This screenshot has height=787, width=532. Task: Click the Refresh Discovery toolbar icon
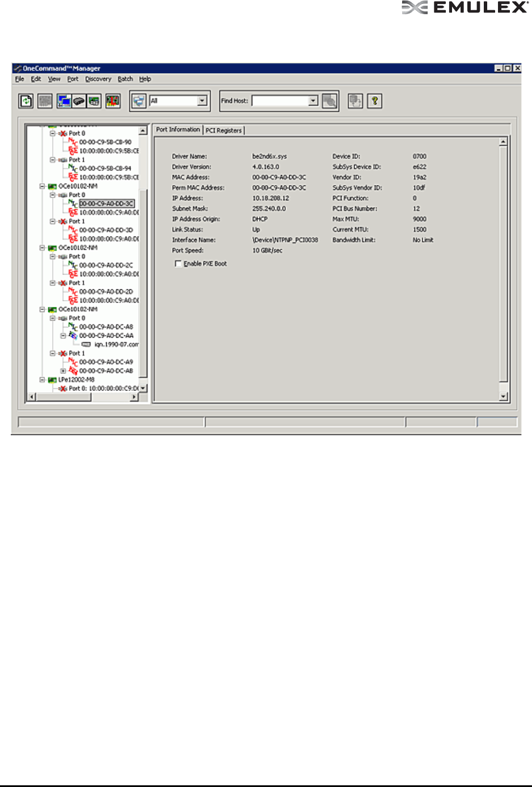tap(26, 101)
